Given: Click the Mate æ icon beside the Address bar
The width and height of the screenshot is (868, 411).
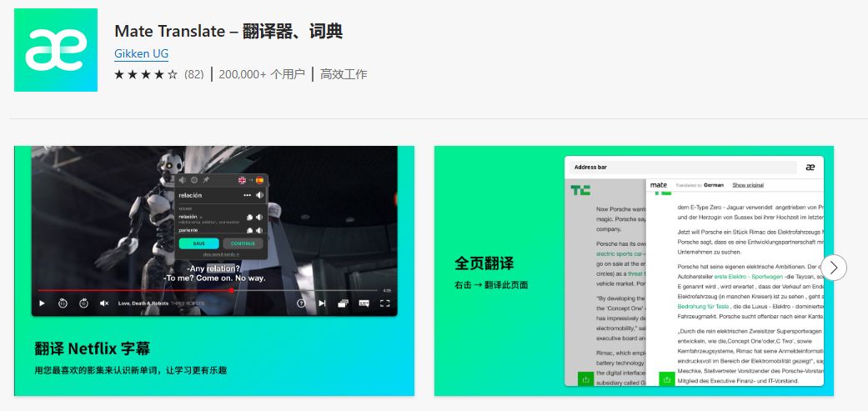Looking at the screenshot, I should click(810, 167).
